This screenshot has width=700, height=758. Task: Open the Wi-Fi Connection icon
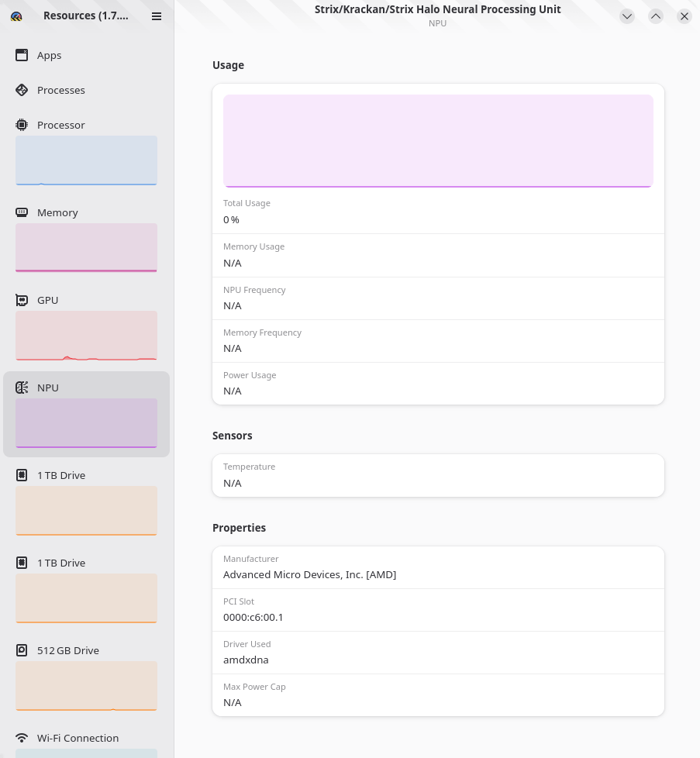tap(22, 738)
